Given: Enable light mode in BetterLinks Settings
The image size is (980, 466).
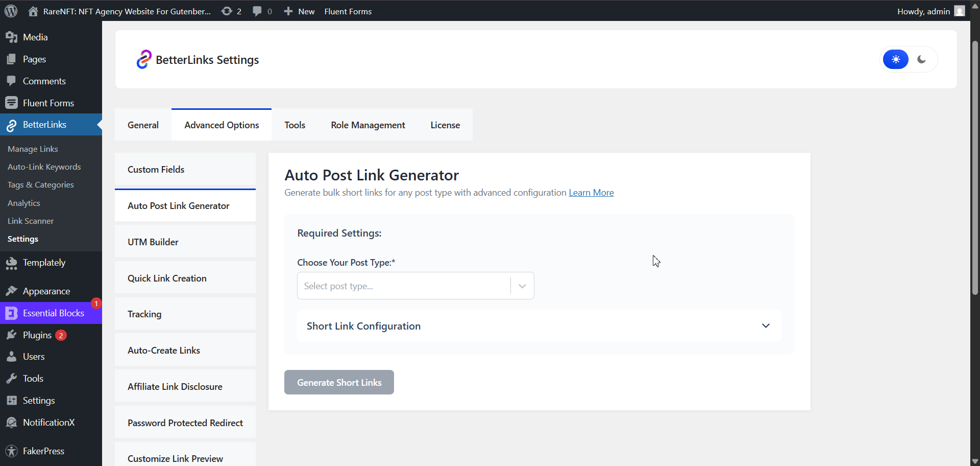Looking at the screenshot, I should pyautogui.click(x=896, y=59).
